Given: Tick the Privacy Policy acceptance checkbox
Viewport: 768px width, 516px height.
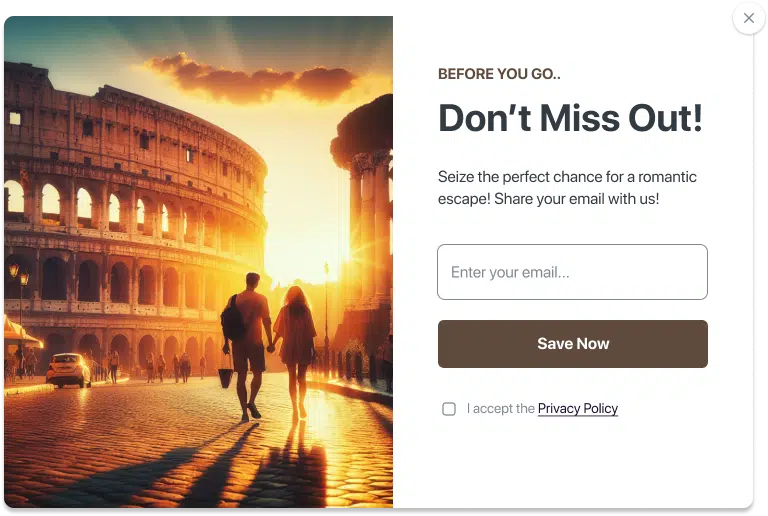Looking at the screenshot, I should [x=449, y=409].
